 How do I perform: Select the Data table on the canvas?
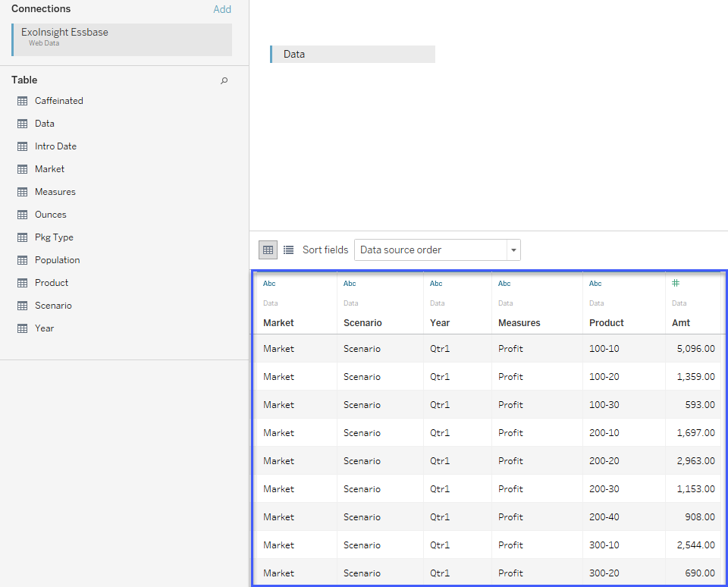(353, 55)
